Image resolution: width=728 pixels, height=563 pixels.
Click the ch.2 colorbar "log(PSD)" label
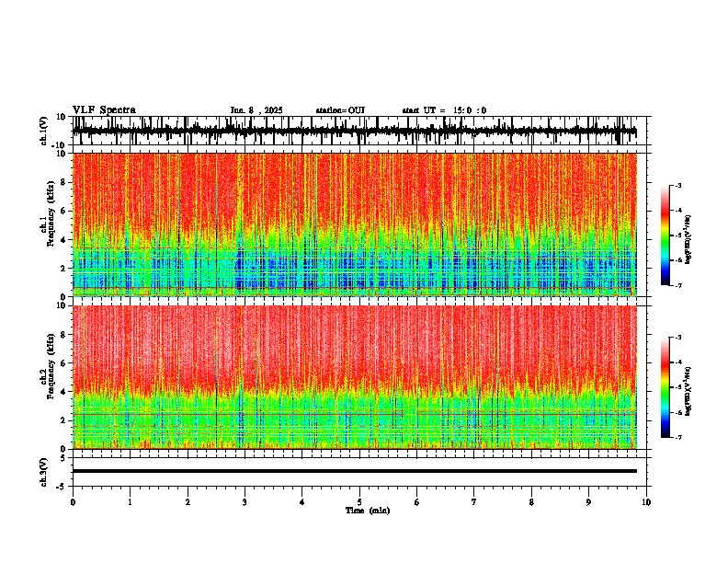(688, 391)
